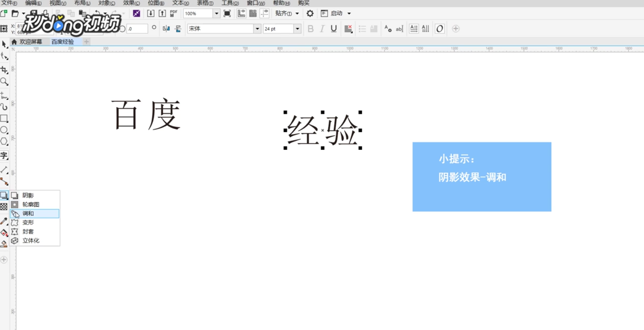Click the open folder icon
Screen dimensions: 644x330
[15, 14]
